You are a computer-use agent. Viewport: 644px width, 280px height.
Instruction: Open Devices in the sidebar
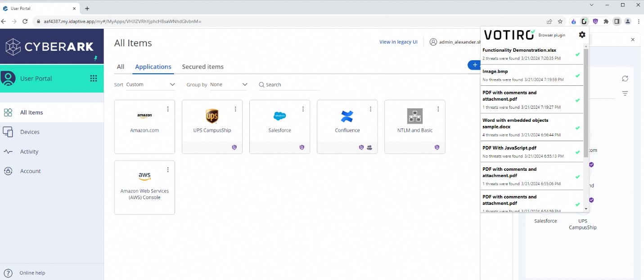coord(52,132)
